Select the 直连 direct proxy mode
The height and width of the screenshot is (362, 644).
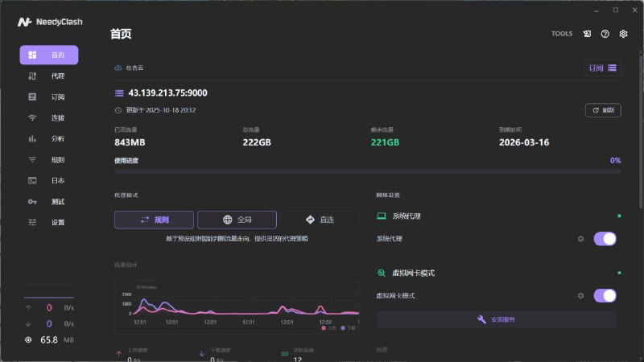[320, 220]
